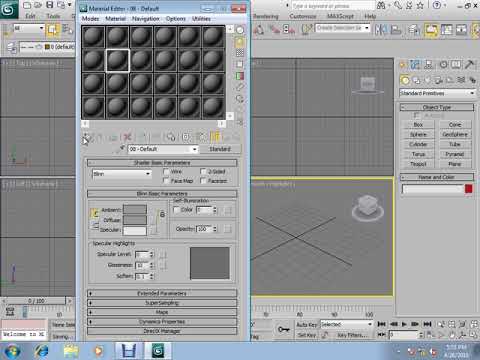Screen dimensions: 480x360
Task: Create a Sphere primitive
Action: pyautogui.click(x=418, y=134)
